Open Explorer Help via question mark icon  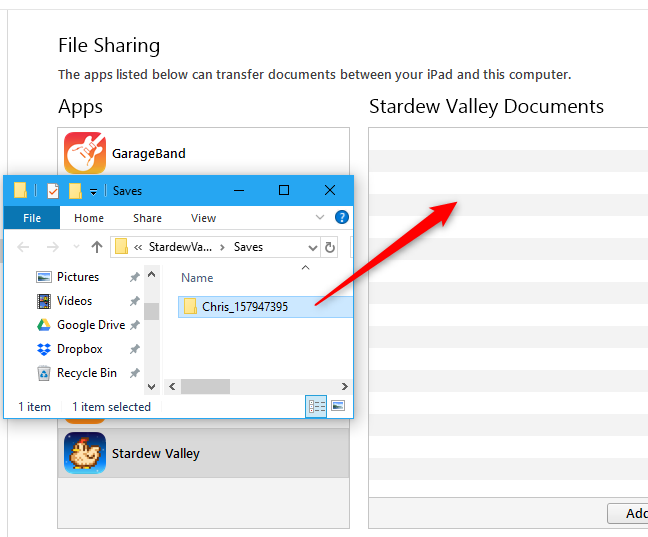[x=342, y=217]
